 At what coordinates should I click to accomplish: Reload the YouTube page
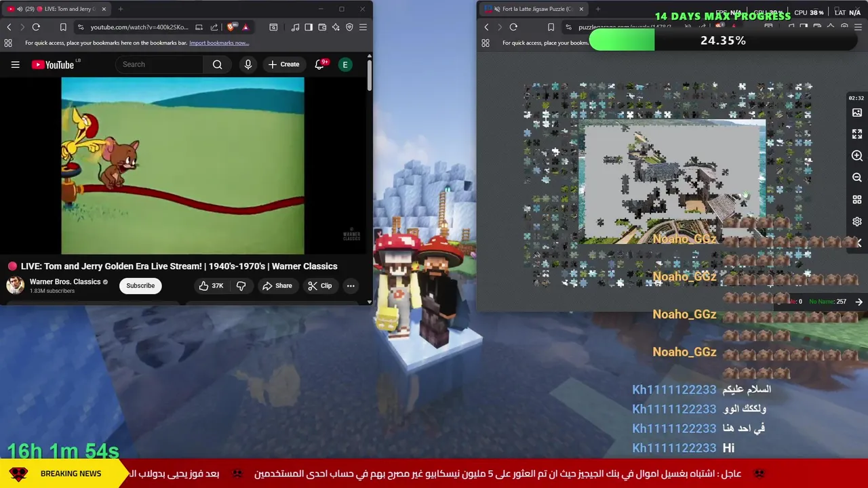coord(36,27)
